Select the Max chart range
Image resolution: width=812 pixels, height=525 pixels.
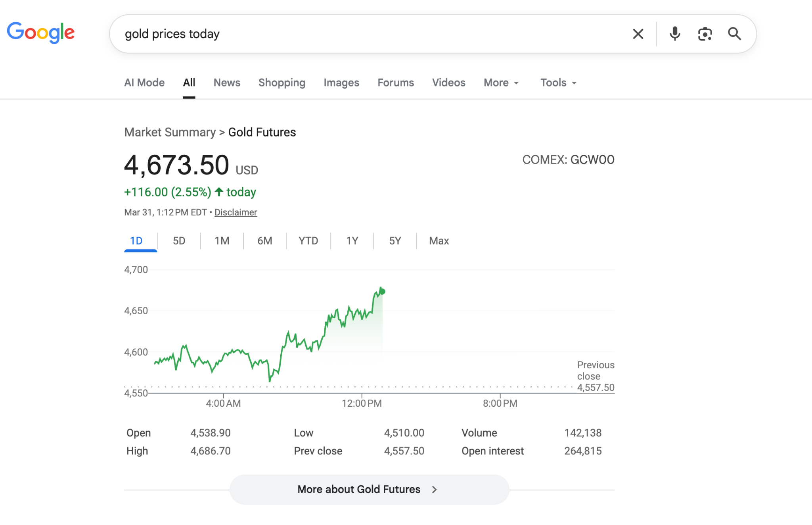[439, 240]
